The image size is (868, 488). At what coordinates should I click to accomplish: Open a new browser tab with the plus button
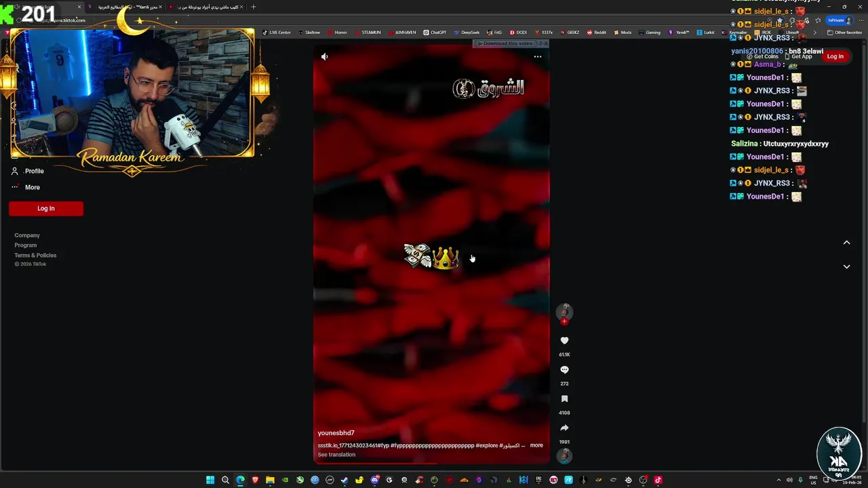(x=254, y=7)
